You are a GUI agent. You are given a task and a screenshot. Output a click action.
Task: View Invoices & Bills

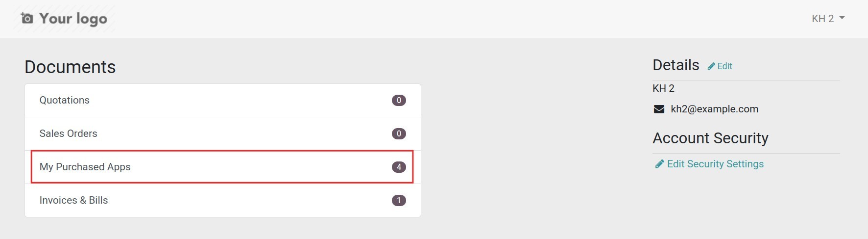pyautogui.click(x=74, y=200)
